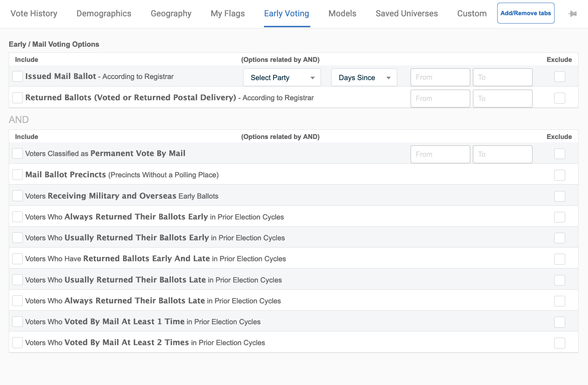Open the Days Since dropdown

[x=364, y=77]
